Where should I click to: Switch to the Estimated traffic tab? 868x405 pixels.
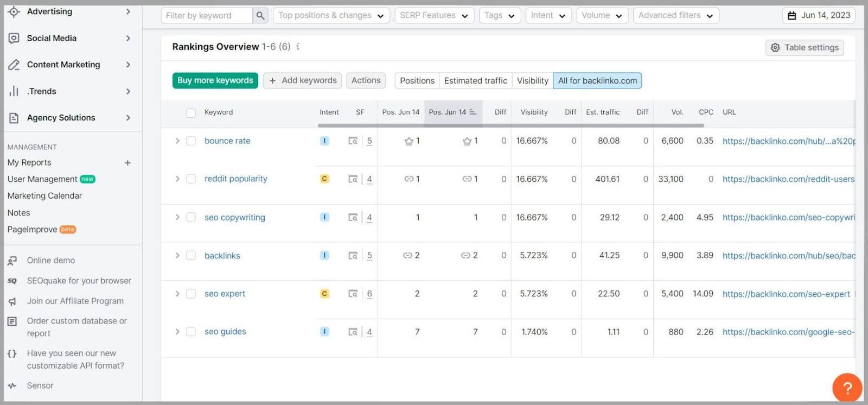pyautogui.click(x=475, y=81)
